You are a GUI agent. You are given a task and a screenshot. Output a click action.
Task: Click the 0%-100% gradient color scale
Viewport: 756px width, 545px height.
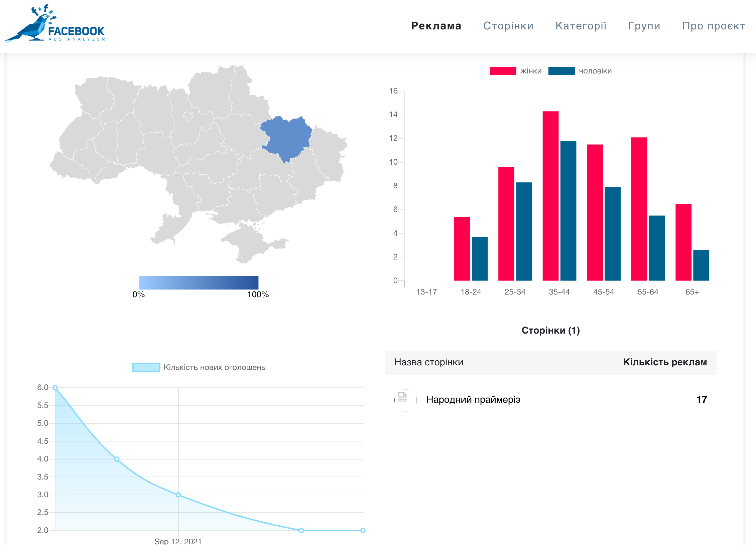[x=199, y=283]
